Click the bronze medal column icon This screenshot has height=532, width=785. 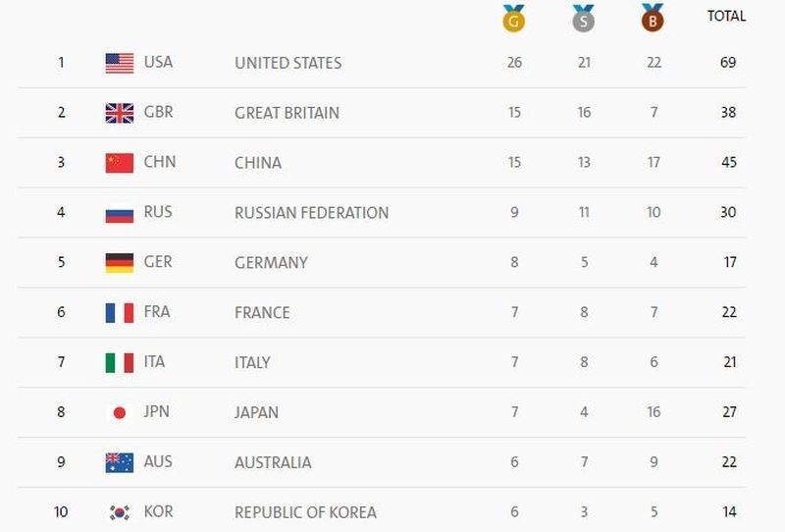pyautogui.click(x=653, y=18)
